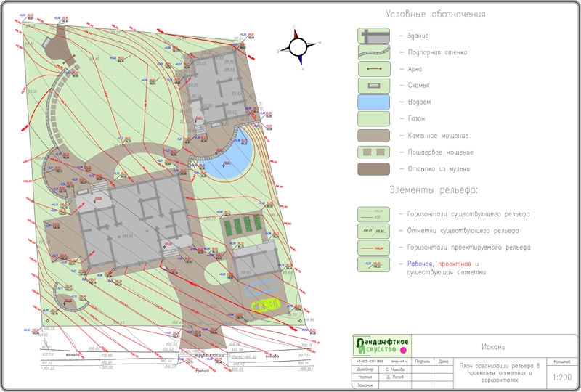Click the working and project marks legend symbol

pyautogui.click(x=373, y=264)
